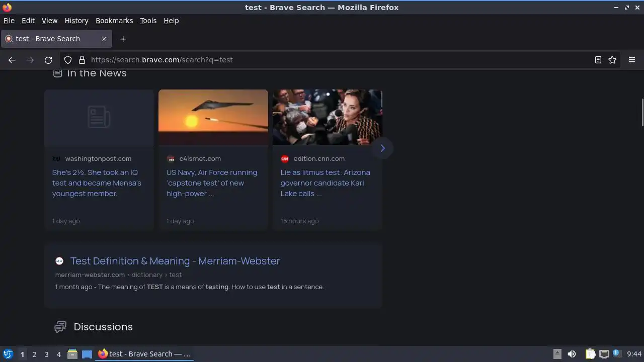The image size is (644, 362).
Task: Click the In the News newspaper icon
Action: (58, 73)
